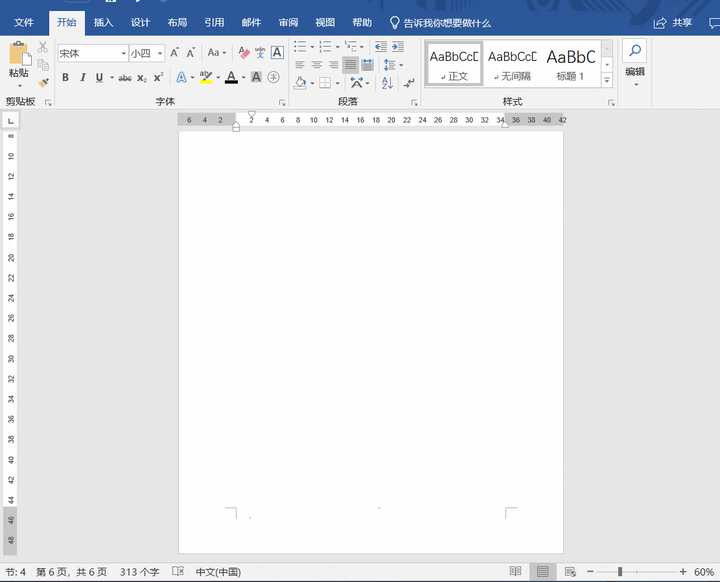Switch to Web Layout view
Viewport: 720px width, 582px height.
[570, 571]
